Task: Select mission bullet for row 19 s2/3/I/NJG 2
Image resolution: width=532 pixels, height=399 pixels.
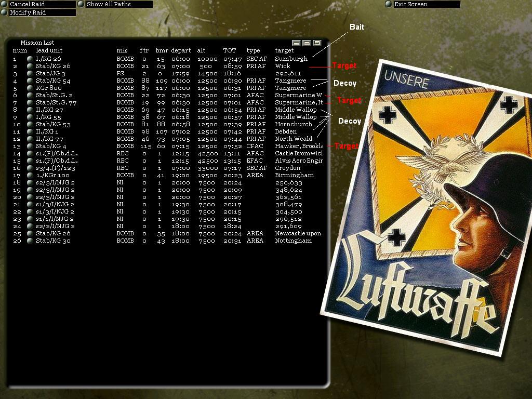Action: coord(30,190)
